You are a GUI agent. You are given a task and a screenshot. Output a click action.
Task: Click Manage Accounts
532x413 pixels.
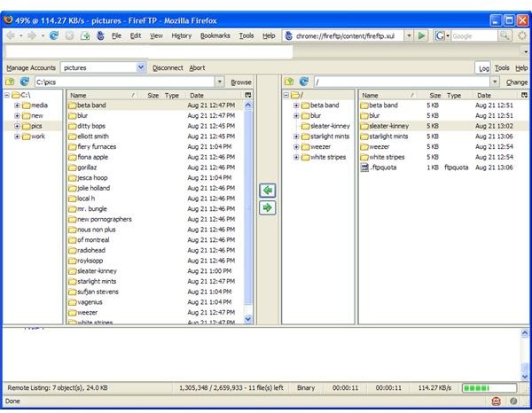click(31, 68)
